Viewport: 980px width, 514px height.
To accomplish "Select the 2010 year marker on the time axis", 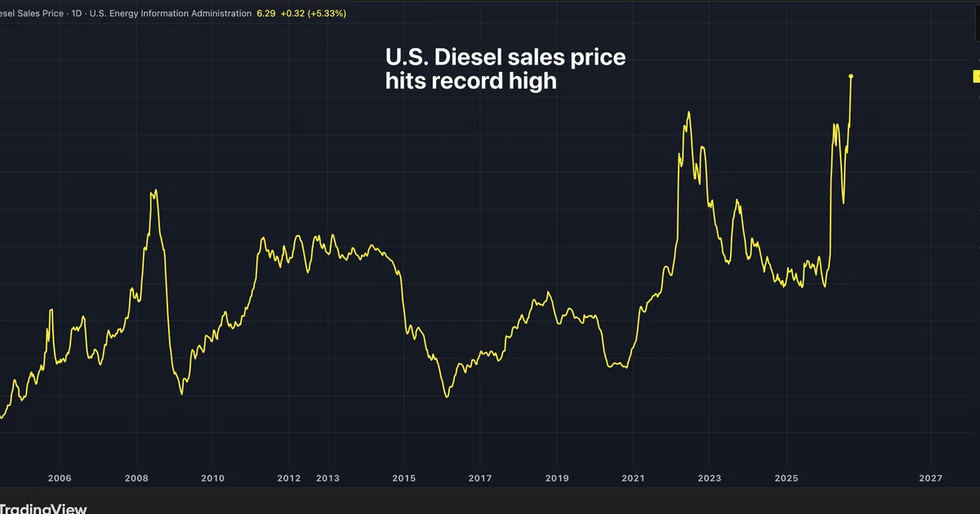I will [x=212, y=478].
